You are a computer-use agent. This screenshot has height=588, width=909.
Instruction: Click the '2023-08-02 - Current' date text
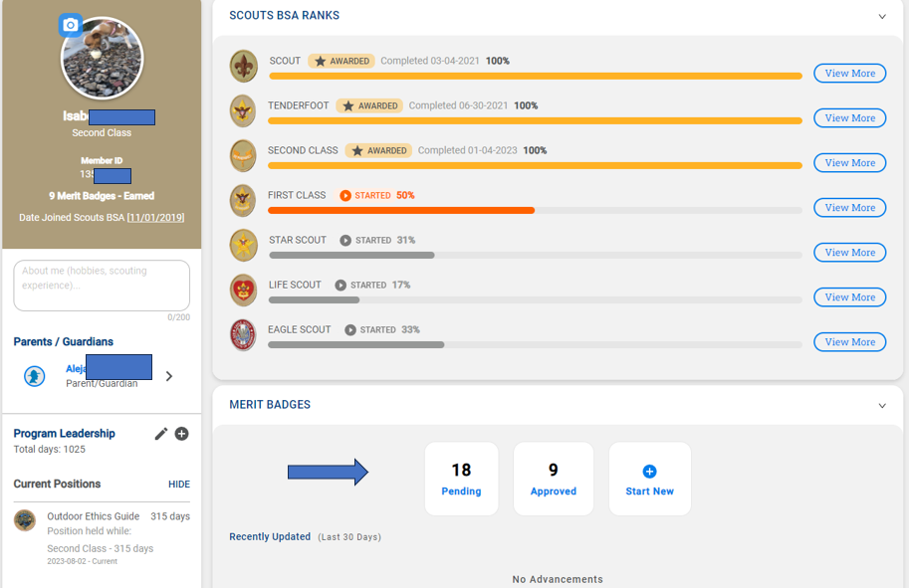pos(83,561)
